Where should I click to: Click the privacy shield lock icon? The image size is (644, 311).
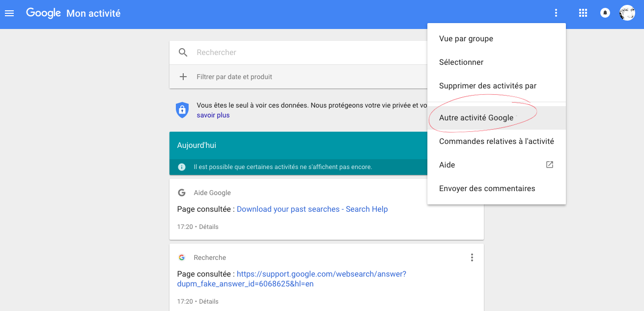[182, 110]
